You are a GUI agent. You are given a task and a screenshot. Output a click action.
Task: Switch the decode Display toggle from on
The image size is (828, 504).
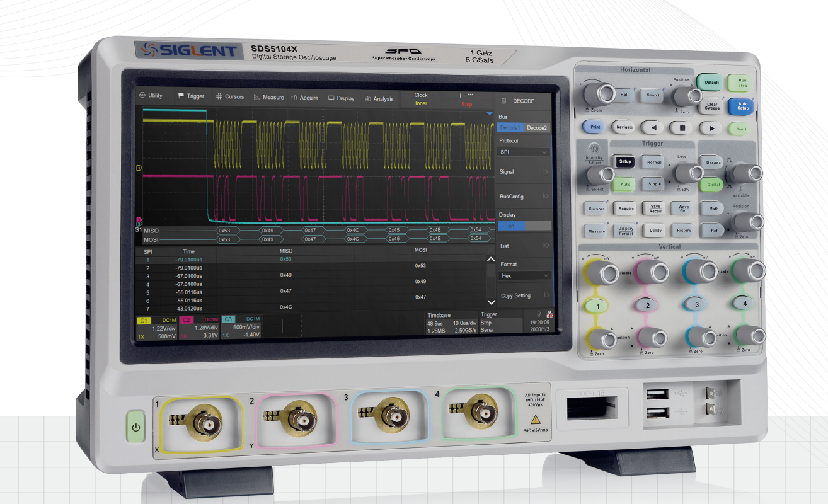pos(524,226)
